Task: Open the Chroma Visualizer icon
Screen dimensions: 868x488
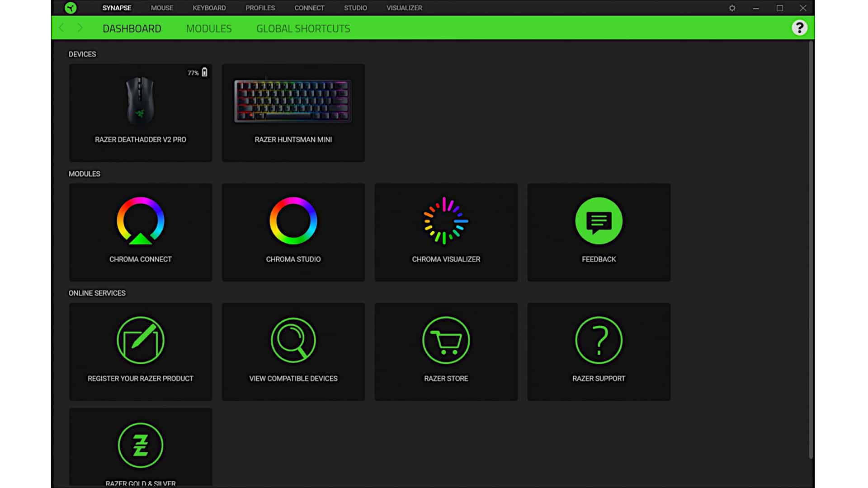Action: (446, 221)
